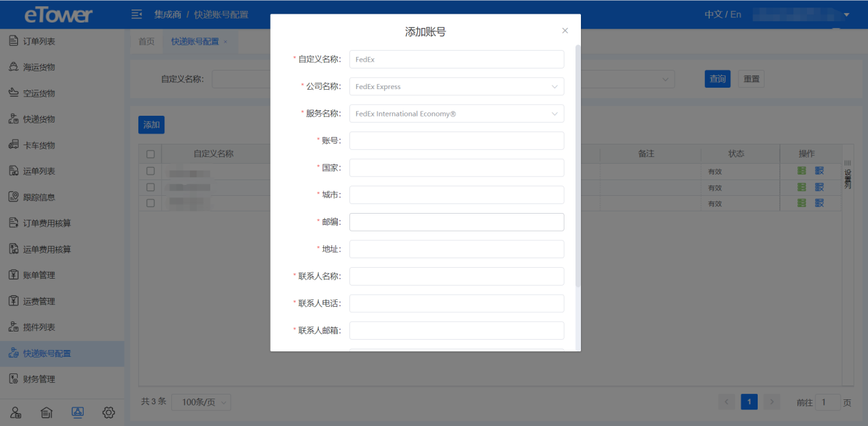Image resolution: width=868 pixels, height=426 pixels.
Task: Click the yen-gear icon beside 财务管理
Action: (x=13, y=379)
